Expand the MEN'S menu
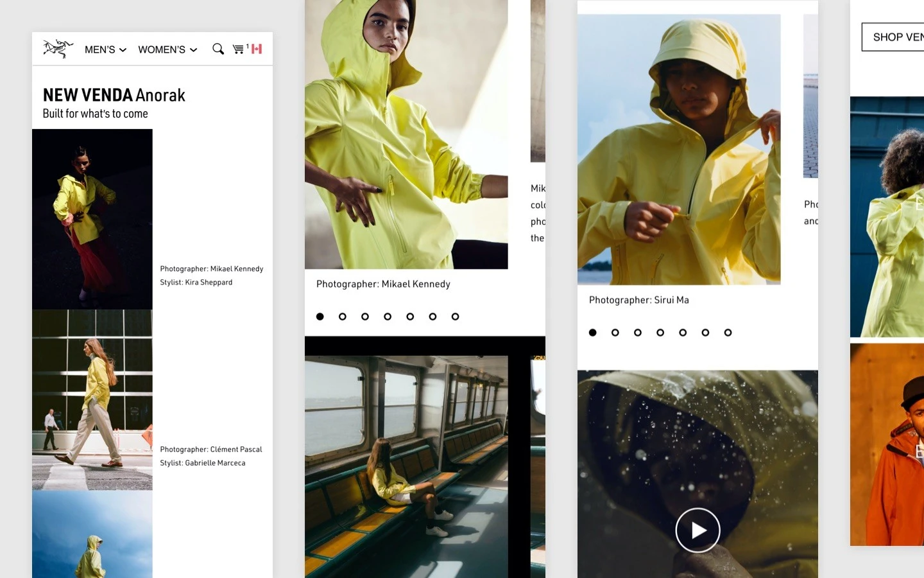924x578 pixels. click(x=105, y=49)
